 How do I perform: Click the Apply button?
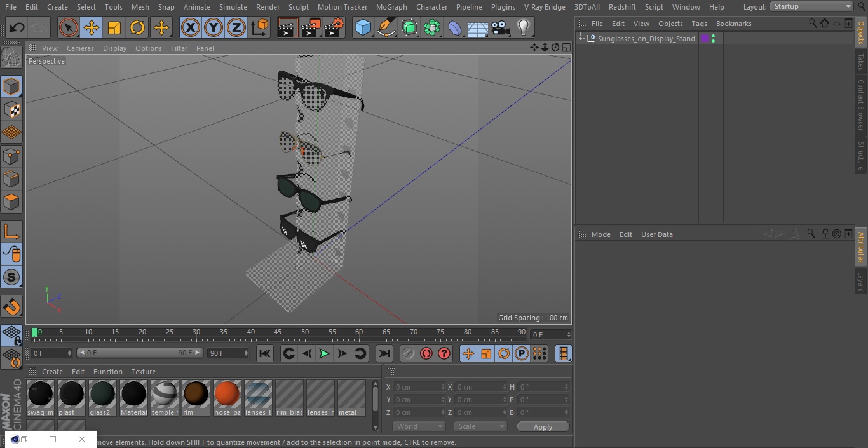543,427
